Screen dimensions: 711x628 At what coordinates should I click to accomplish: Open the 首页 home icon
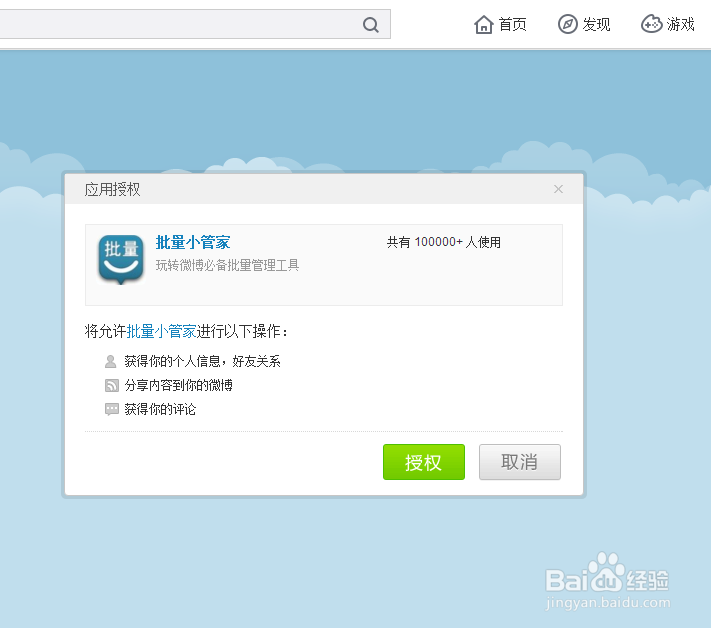pos(483,24)
